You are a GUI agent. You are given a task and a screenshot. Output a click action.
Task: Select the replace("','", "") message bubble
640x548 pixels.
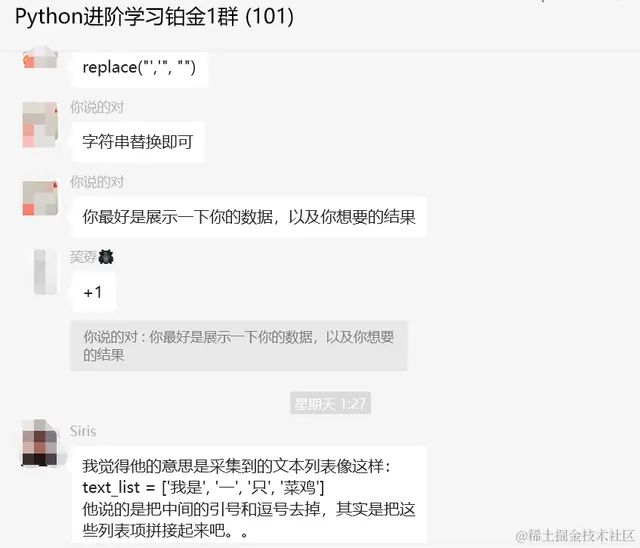140,68
